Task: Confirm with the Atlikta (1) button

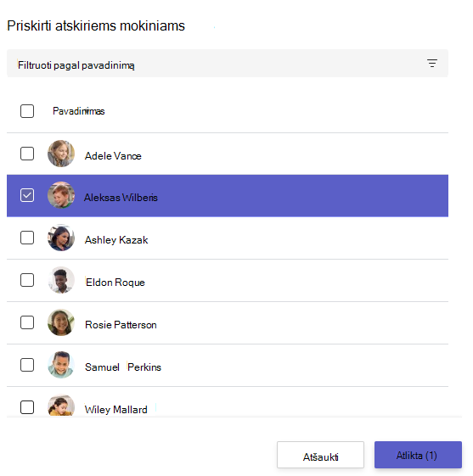Action: pyautogui.click(x=418, y=455)
